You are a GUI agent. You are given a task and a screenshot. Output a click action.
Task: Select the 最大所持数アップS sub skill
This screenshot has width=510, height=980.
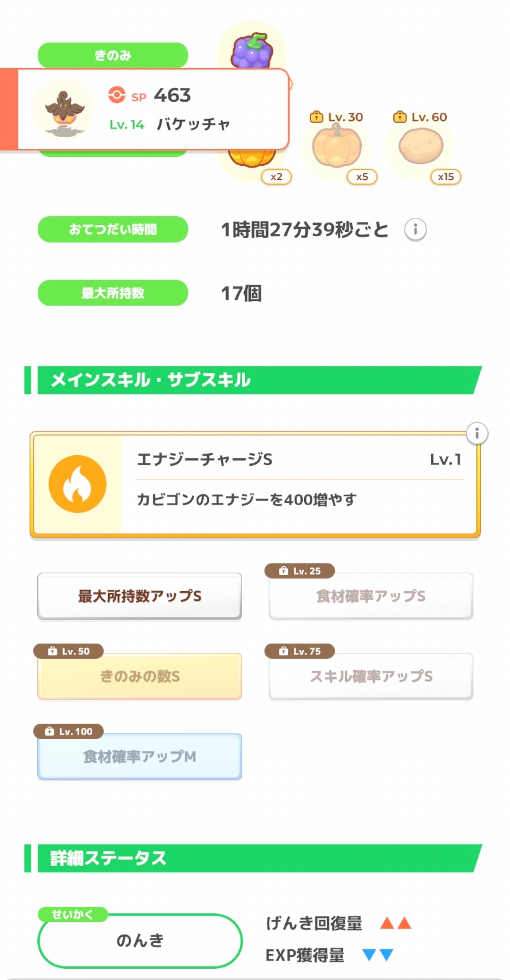point(140,596)
